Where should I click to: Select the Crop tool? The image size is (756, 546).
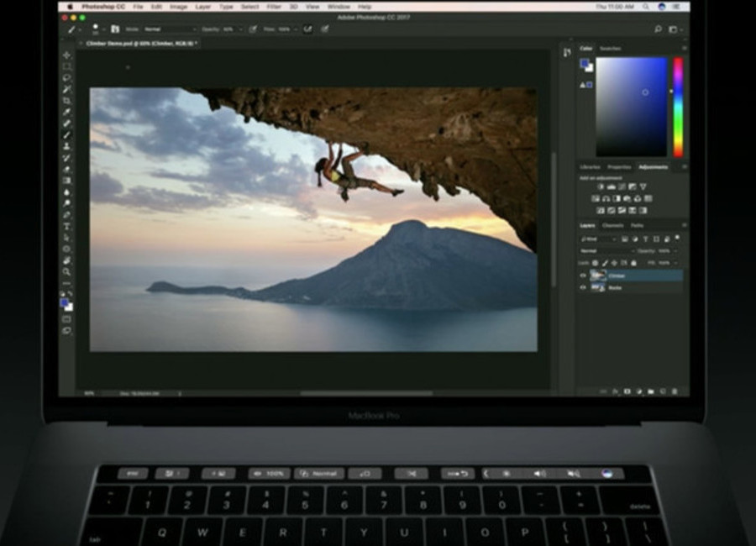pos(66,100)
